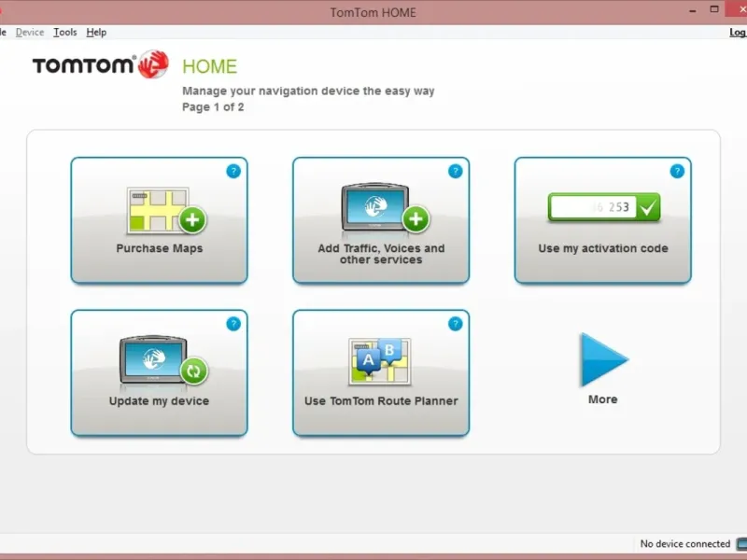This screenshot has width=747, height=560.
Task: Open help for Add Traffic, Voices tile
Action: click(456, 171)
